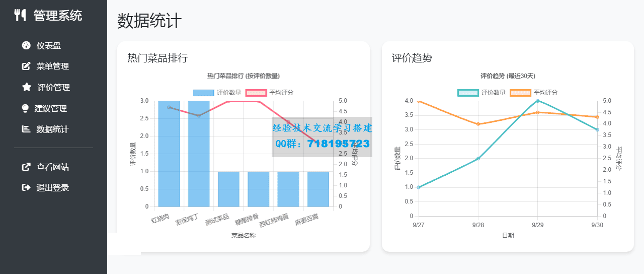The width and height of the screenshot is (644, 274).
Task: Click the teal peak data point at 9/29
Action: click(x=537, y=101)
